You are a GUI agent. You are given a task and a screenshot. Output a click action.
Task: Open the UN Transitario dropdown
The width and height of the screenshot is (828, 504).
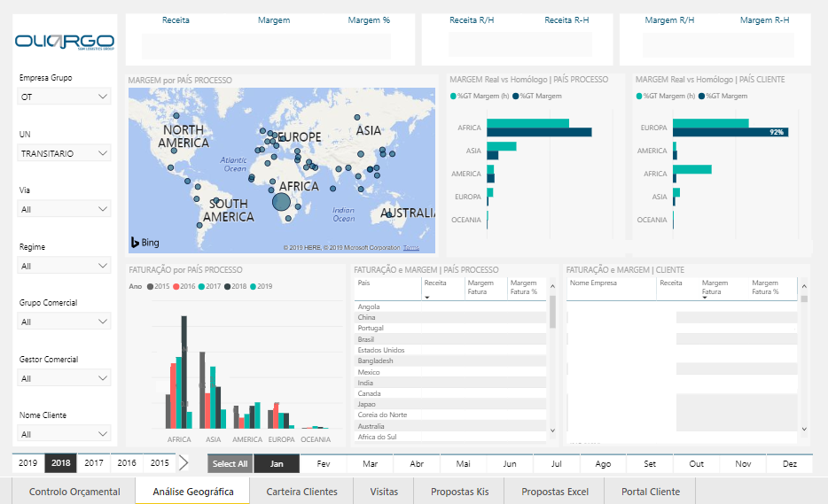[x=65, y=153]
